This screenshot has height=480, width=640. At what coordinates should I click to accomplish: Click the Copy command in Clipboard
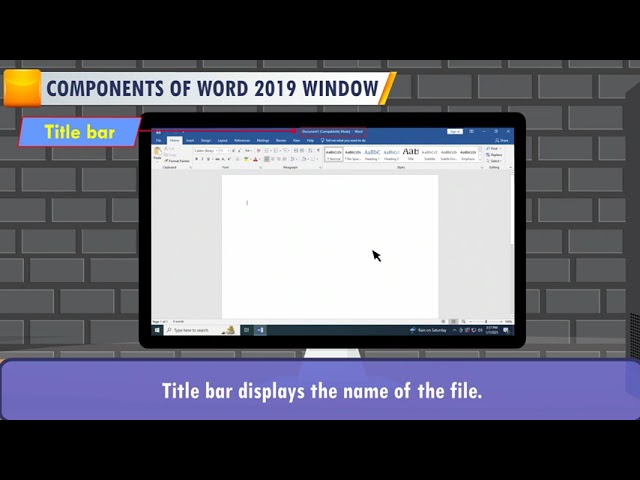pos(170,155)
